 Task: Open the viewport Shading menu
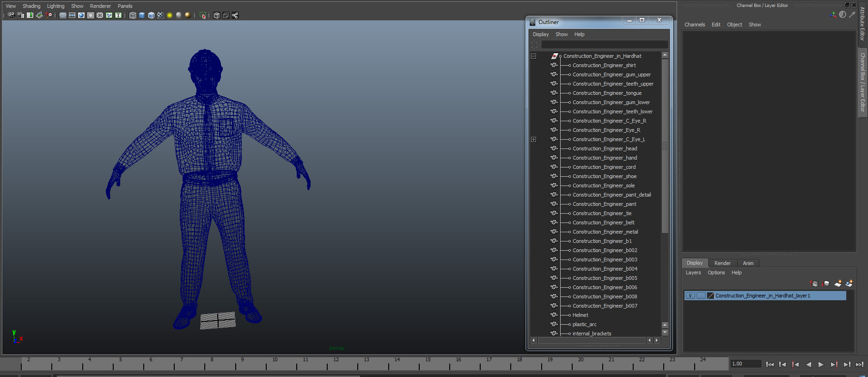pyautogui.click(x=31, y=6)
